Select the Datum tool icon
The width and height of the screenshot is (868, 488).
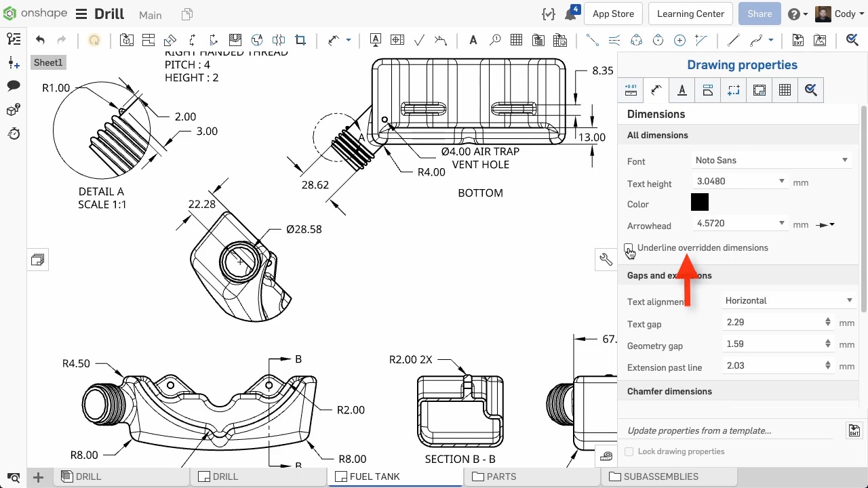pos(376,40)
